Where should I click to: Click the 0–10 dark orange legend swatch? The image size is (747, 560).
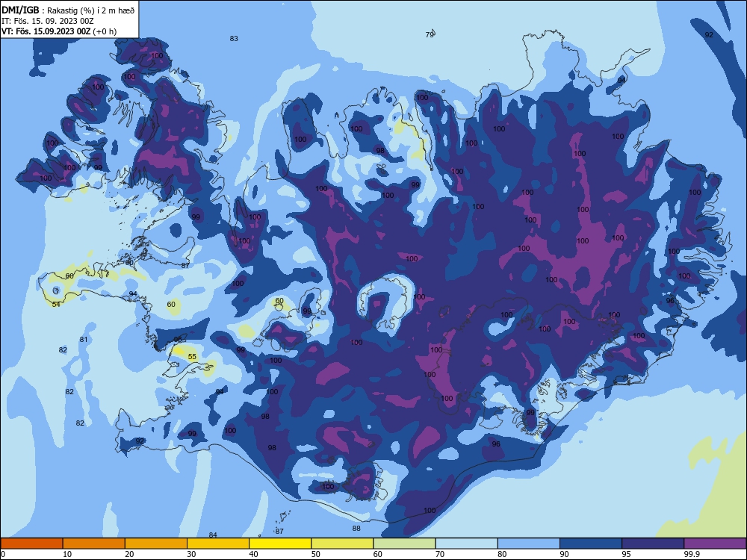click(31, 544)
